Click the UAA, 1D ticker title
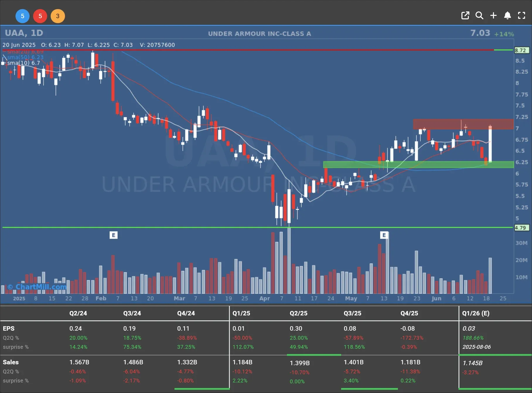Screen dimensions: 532x393 [x=24, y=33]
